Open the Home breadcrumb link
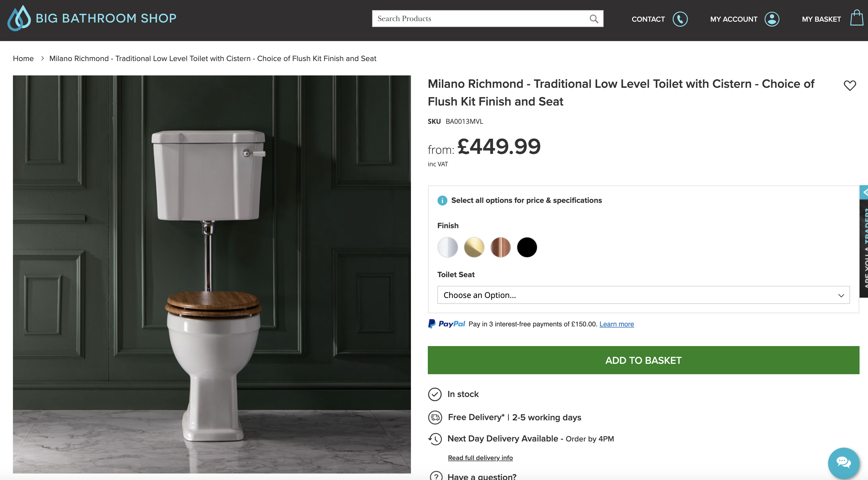The width and height of the screenshot is (868, 480). coord(23,58)
